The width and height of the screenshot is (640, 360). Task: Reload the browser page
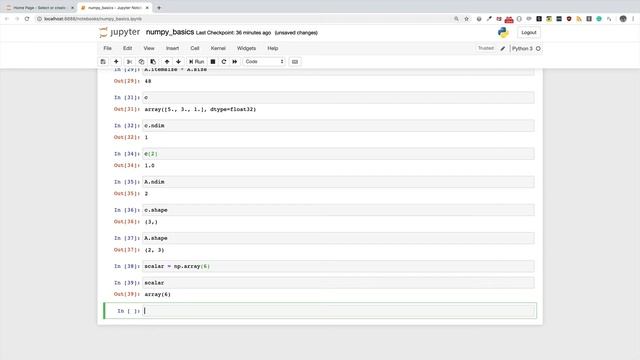pyautogui.click(x=27, y=19)
